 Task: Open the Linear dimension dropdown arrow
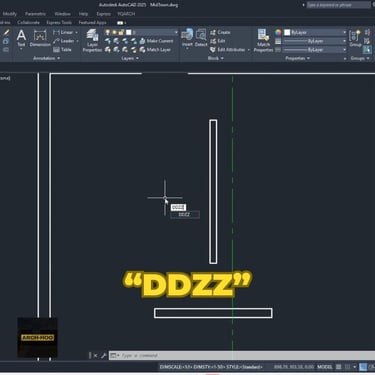click(x=76, y=32)
